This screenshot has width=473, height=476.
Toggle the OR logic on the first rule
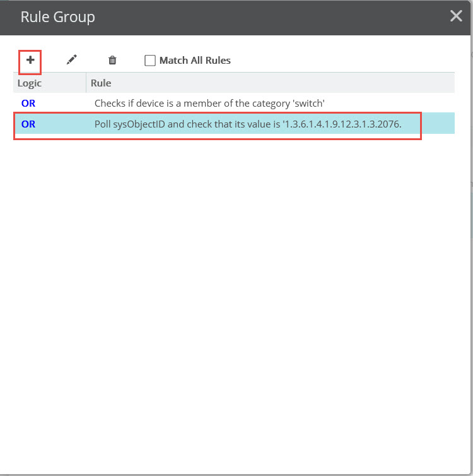[x=28, y=103]
